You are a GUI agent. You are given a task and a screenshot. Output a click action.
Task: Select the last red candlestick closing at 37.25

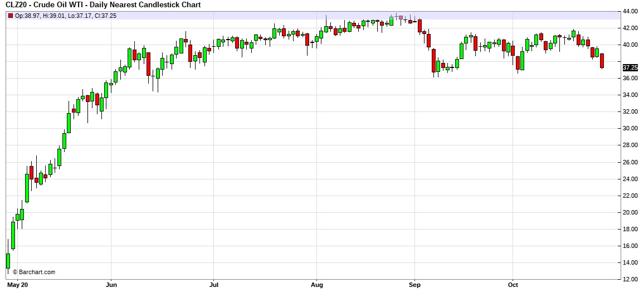(602, 61)
